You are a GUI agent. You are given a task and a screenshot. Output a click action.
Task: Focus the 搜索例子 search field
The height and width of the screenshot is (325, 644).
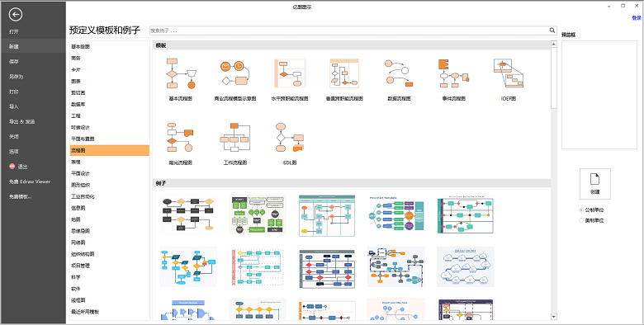click(349, 31)
